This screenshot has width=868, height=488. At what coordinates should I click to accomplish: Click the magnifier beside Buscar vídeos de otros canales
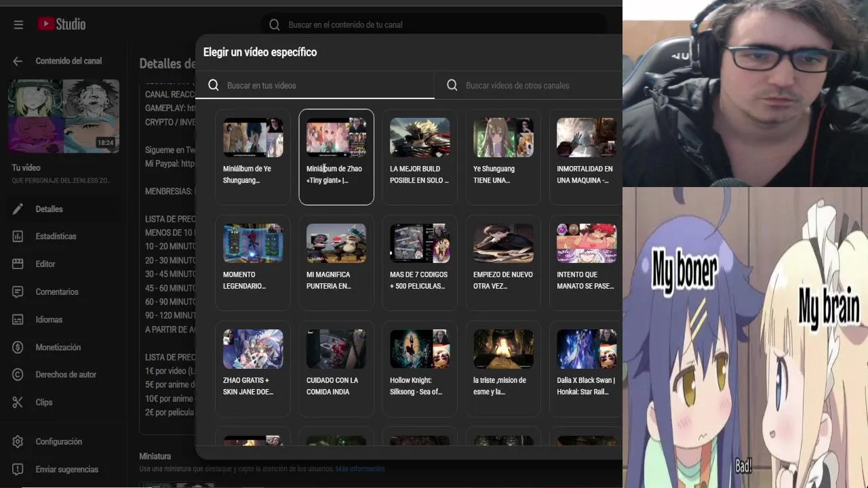452,85
